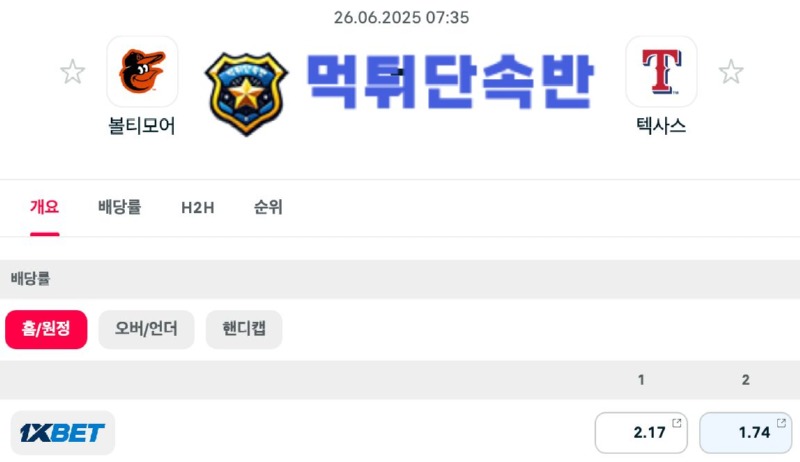The height and width of the screenshot is (462, 800).
Task: Select the 홈/원정 odds filter
Action: click(46, 329)
